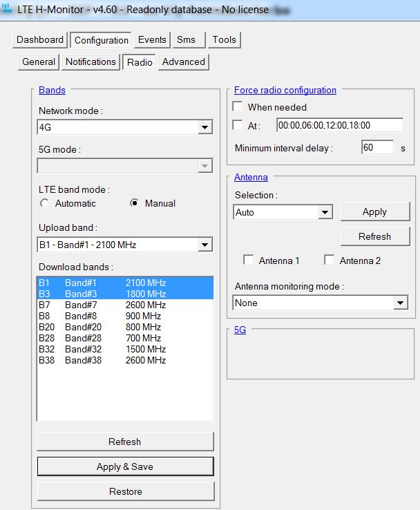This screenshot has width=420, height=510.
Task: Open the Advanced sub-tab
Action: (184, 62)
